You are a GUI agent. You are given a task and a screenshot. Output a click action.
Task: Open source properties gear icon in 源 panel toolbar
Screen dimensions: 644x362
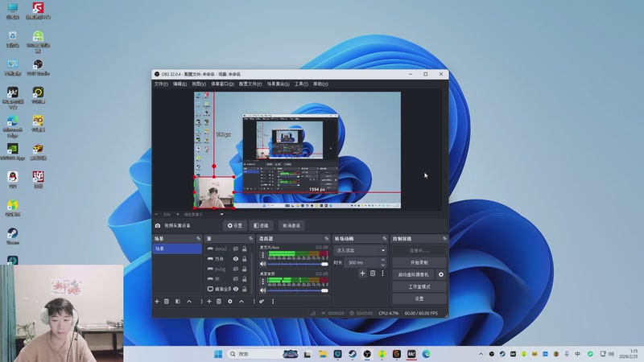click(230, 301)
